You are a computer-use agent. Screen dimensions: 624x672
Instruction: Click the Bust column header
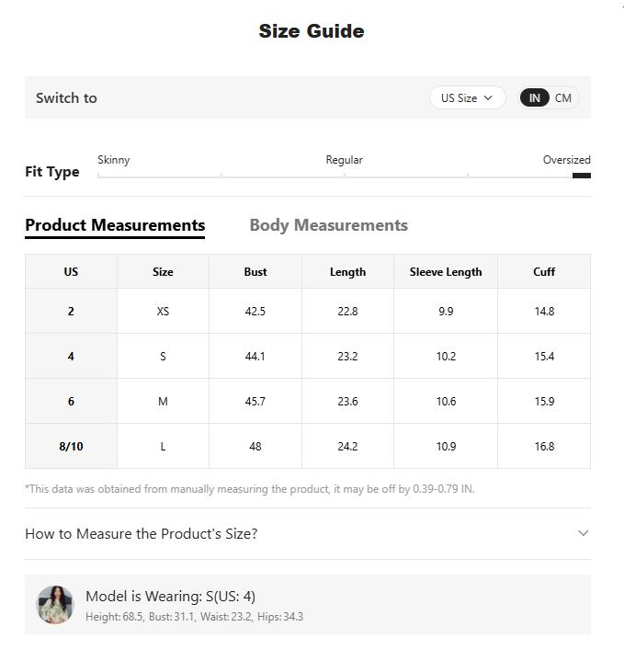255,272
